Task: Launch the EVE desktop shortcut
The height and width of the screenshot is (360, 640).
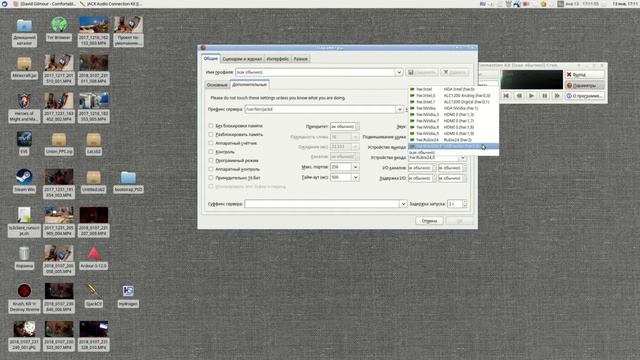Action: click(24, 143)
